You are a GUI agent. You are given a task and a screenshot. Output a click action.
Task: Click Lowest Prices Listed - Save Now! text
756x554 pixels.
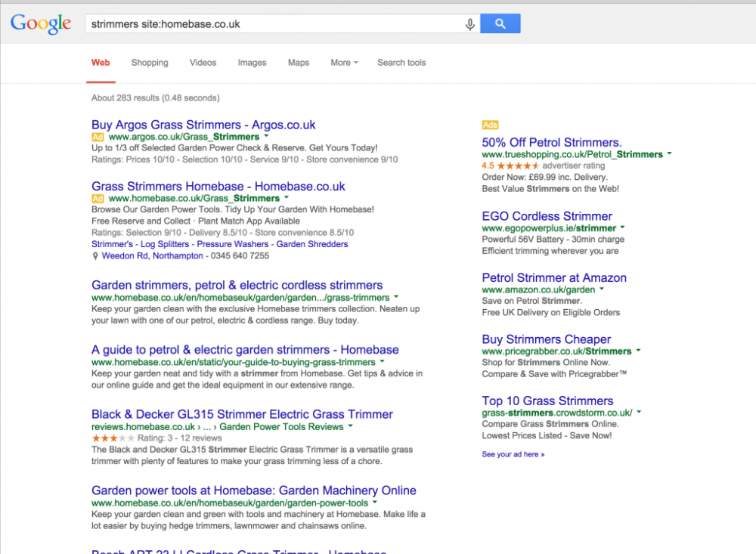[547, 436]
